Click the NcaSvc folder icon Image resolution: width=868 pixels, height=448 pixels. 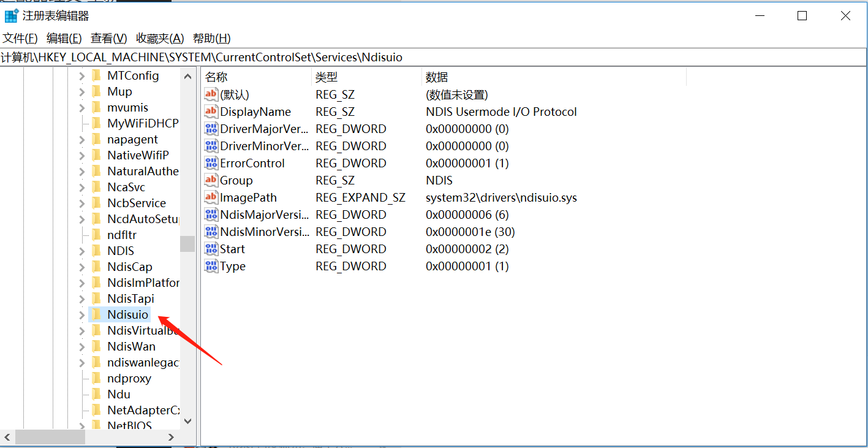96,187
